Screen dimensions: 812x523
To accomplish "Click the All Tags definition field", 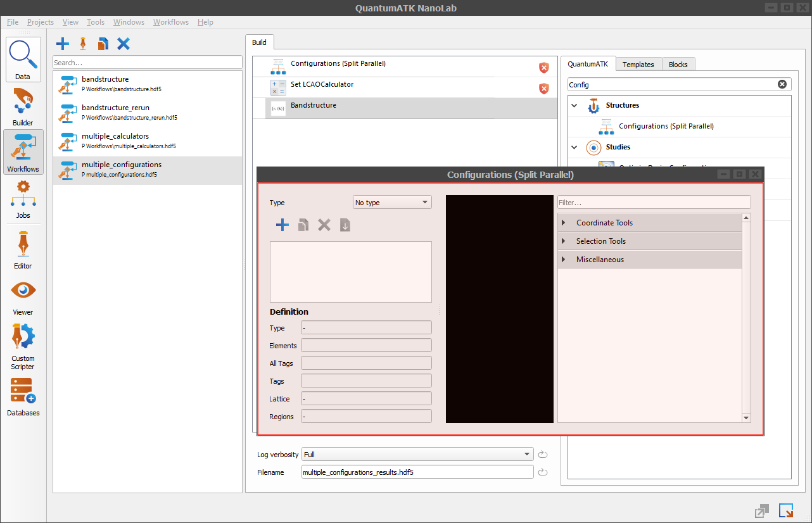I will pos(366,363).
